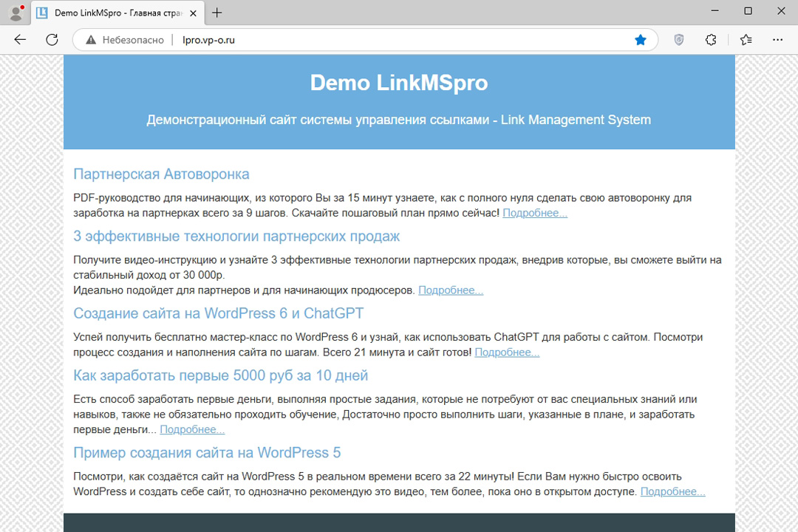Minimize the browser window

click(715, 10)
